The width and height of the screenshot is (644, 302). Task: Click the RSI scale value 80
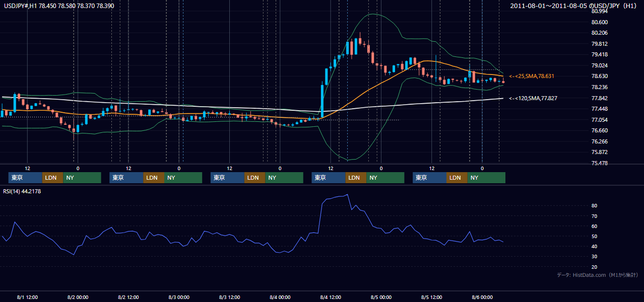[594, 206]
